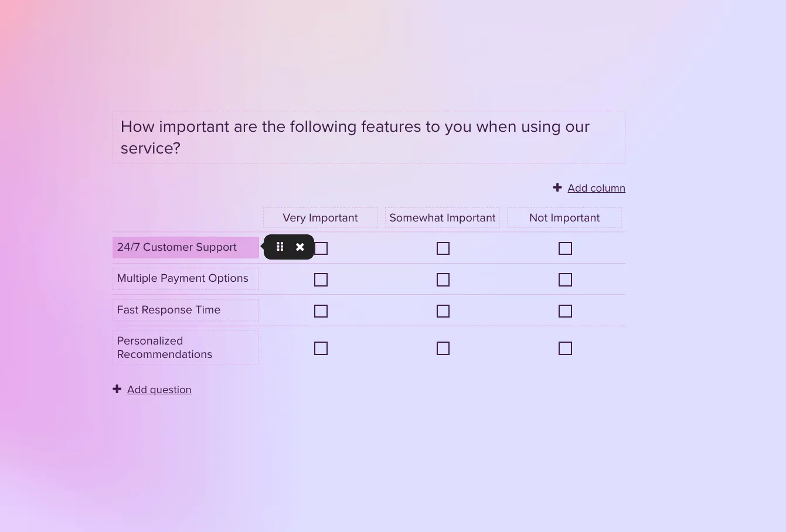Click the Add column link
The height and width of the screenshot is (532, 786).
pos(596,188)
